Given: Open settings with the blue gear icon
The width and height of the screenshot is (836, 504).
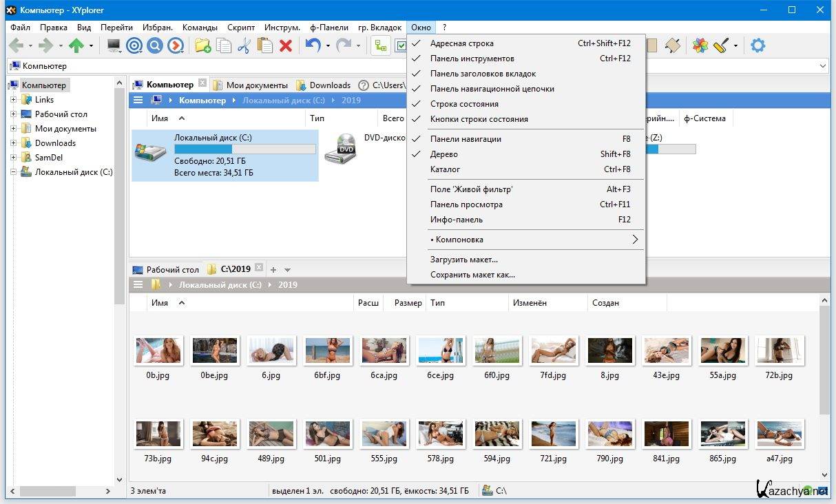Looking at the screenshot, I should pos(757,46).
